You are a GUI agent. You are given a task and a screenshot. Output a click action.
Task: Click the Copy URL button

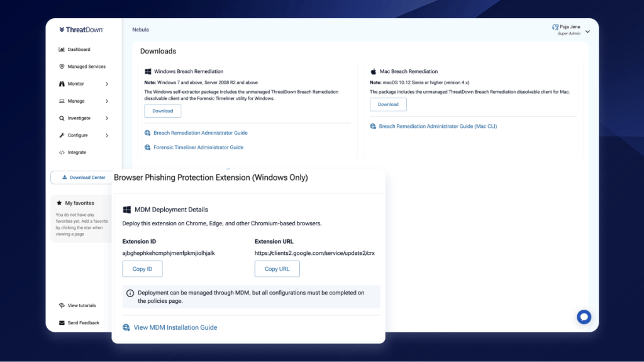[277, 269]
